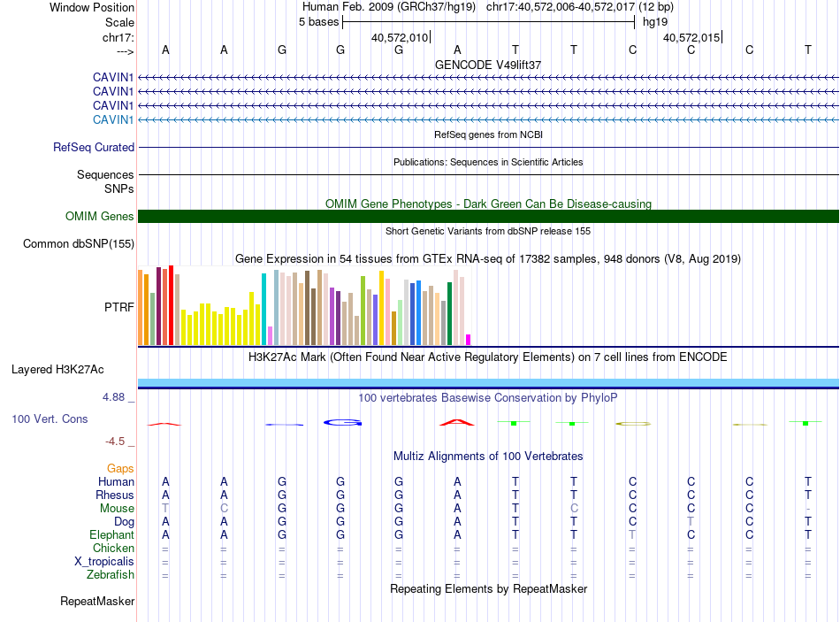The image size is (840, 622).
Task: Click the cyan bar in GTEx expression chart
Action: tap(264, 309)
